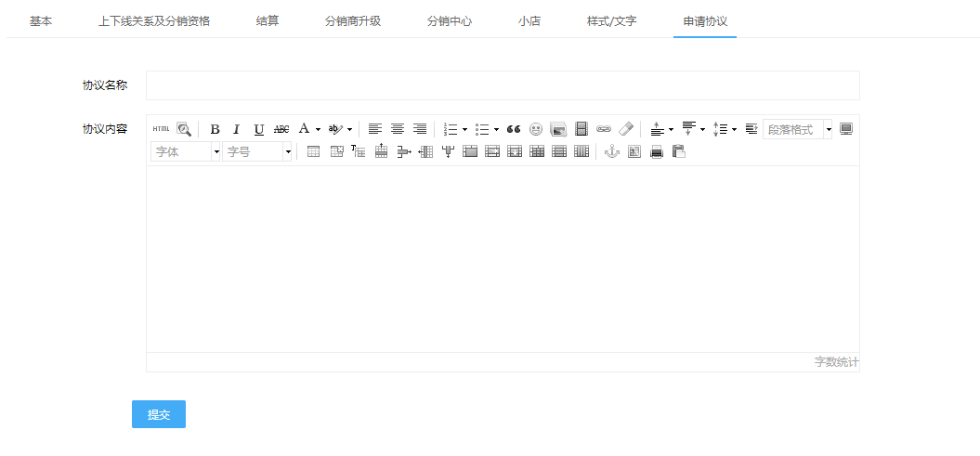Click the 字数统计 word count text
980x456 pixels.
[836, 362]
